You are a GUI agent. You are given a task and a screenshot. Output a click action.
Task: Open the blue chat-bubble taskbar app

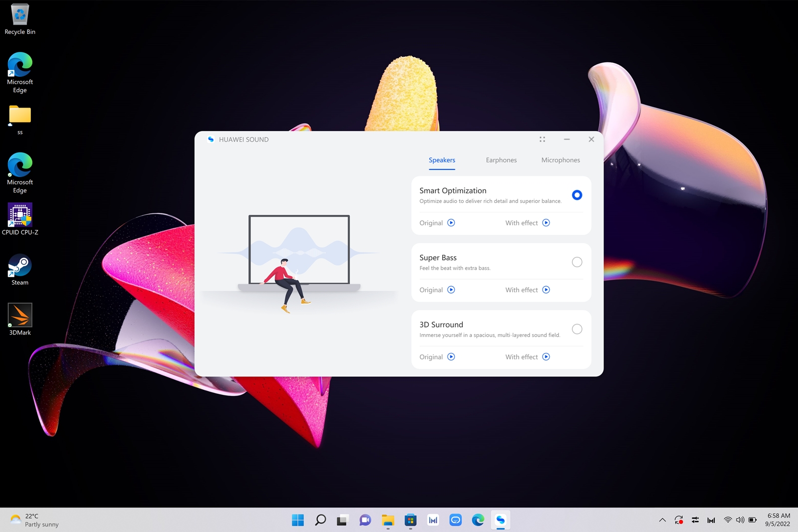[455, 520]
